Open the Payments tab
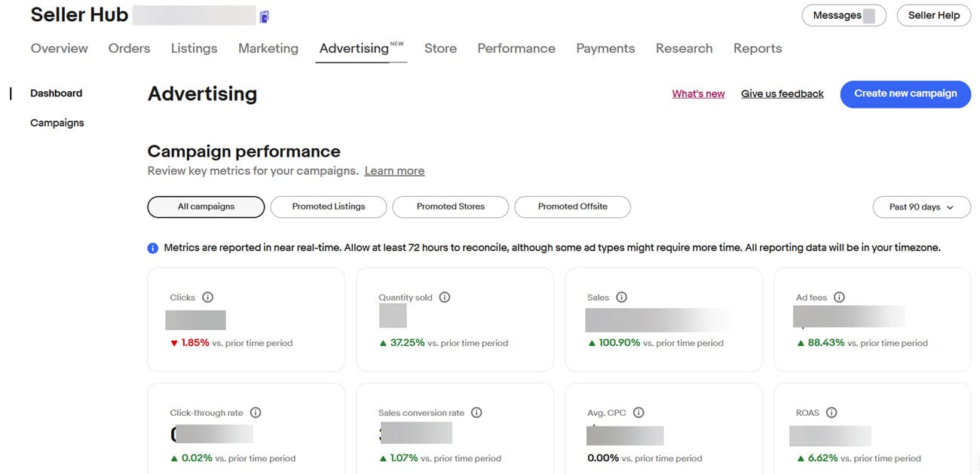The height and width of the screenshot is (474, 980). (605, 48)
